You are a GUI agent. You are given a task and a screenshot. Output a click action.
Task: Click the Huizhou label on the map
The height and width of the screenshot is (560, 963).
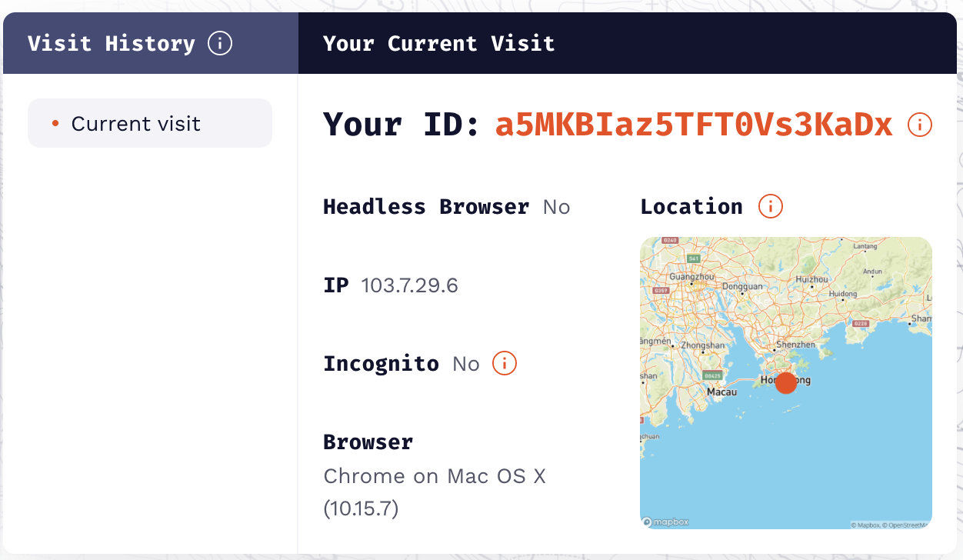click(x=812, y=279)
